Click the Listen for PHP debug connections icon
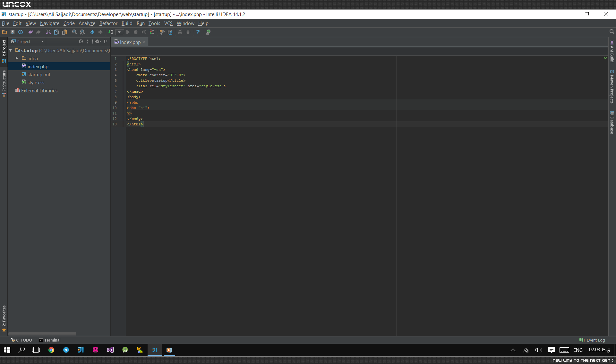 [x=152, y=32]
